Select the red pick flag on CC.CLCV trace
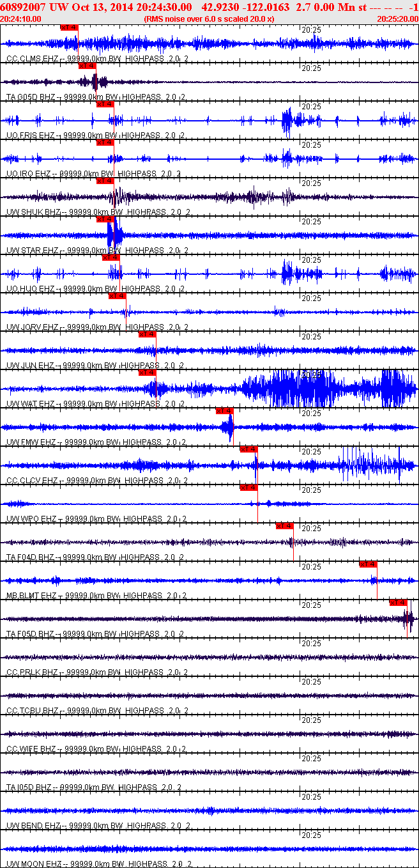419x868 pixels. 248,449
